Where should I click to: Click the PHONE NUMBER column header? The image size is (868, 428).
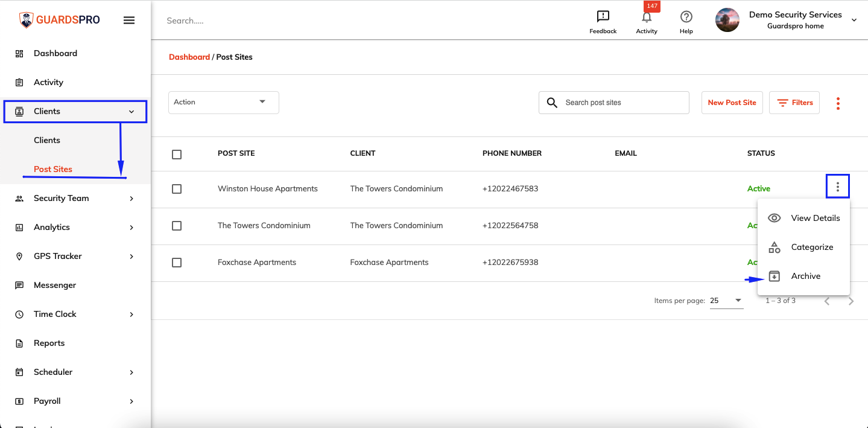[x=512, y=153]
